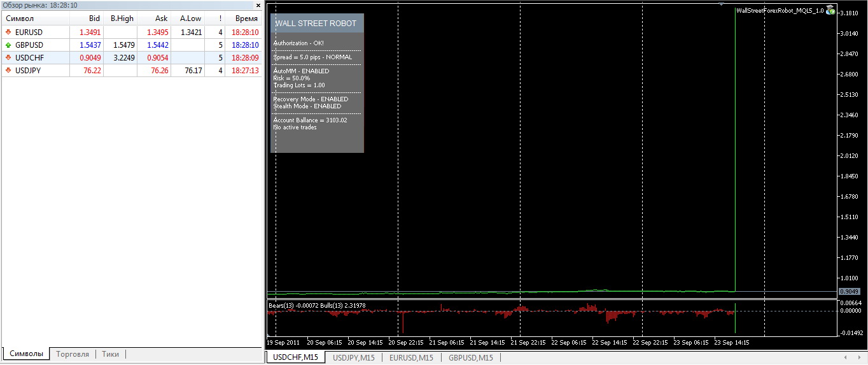
Task: Click the Stealth Mode - ENABLED line
Action: pyautogui.click(x=307, y=106)
